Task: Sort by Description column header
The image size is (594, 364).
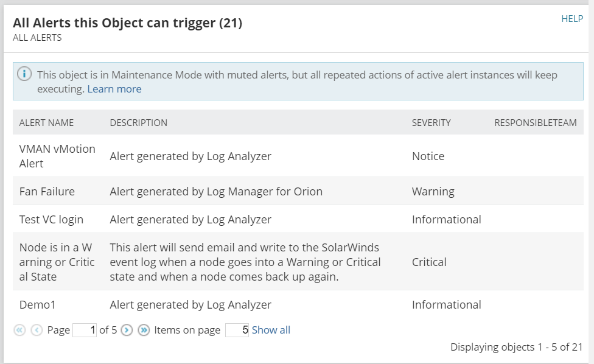Action: 138,122
